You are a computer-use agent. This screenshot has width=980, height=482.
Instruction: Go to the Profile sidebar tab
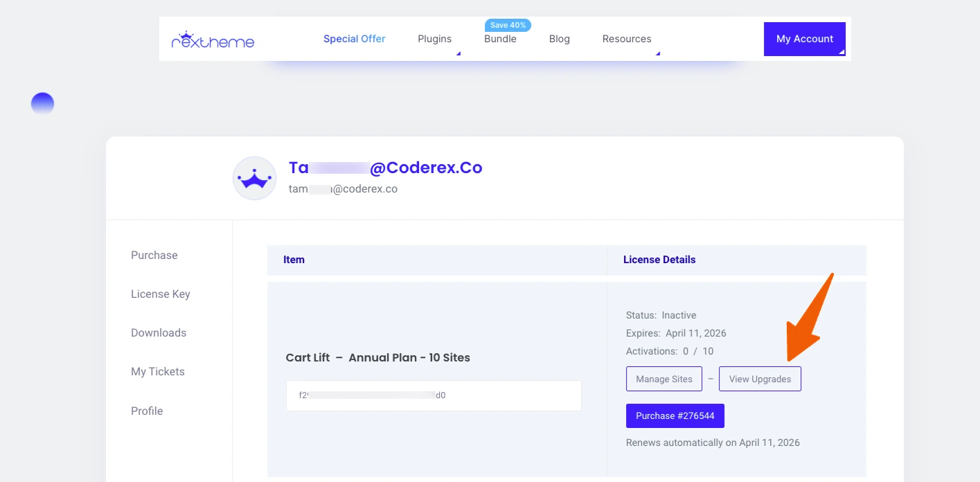147,411
